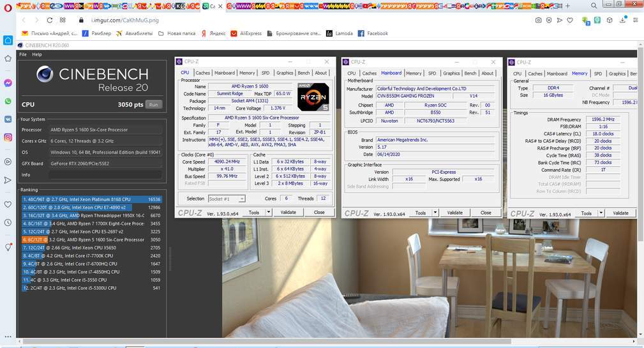Click the Cinebench CPU Run button
This screenshot has height=348, width=644.
pyautogui.click(x=154, y=104)
